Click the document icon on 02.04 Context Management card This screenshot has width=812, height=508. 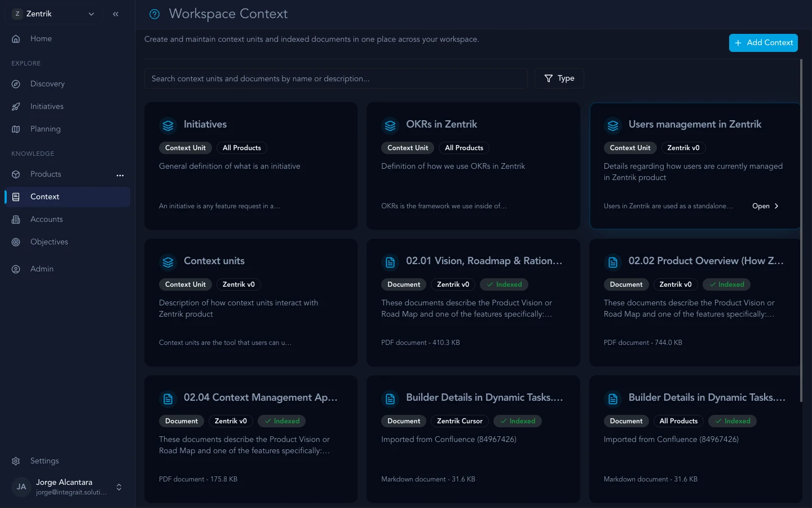point(168,398)
